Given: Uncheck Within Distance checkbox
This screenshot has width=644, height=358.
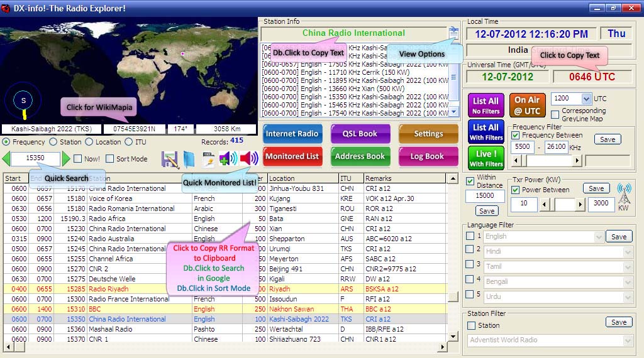Looking at the screenshot, I should point(470,182).
